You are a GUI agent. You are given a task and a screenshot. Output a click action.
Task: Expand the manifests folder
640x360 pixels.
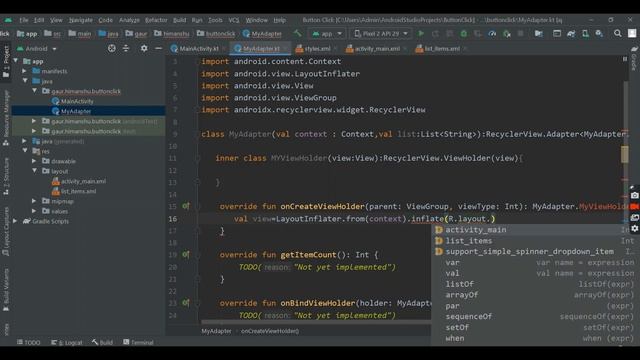click(x=24, y=71)
